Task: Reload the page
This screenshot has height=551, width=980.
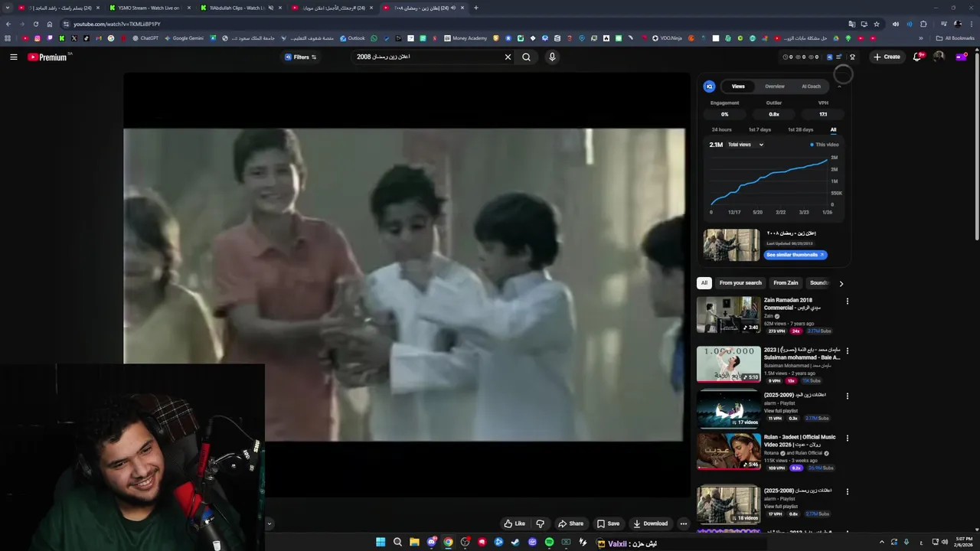Action: point(35,24)
